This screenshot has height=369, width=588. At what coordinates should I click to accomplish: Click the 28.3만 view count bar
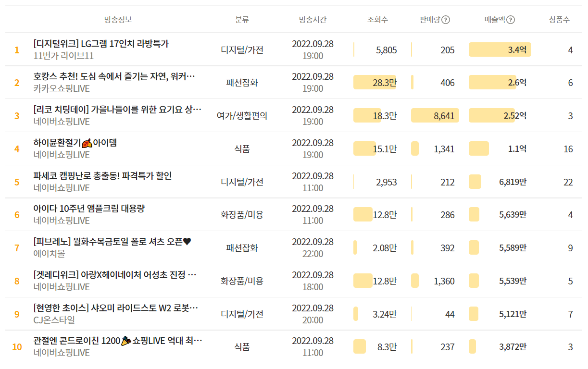[375, 83]
